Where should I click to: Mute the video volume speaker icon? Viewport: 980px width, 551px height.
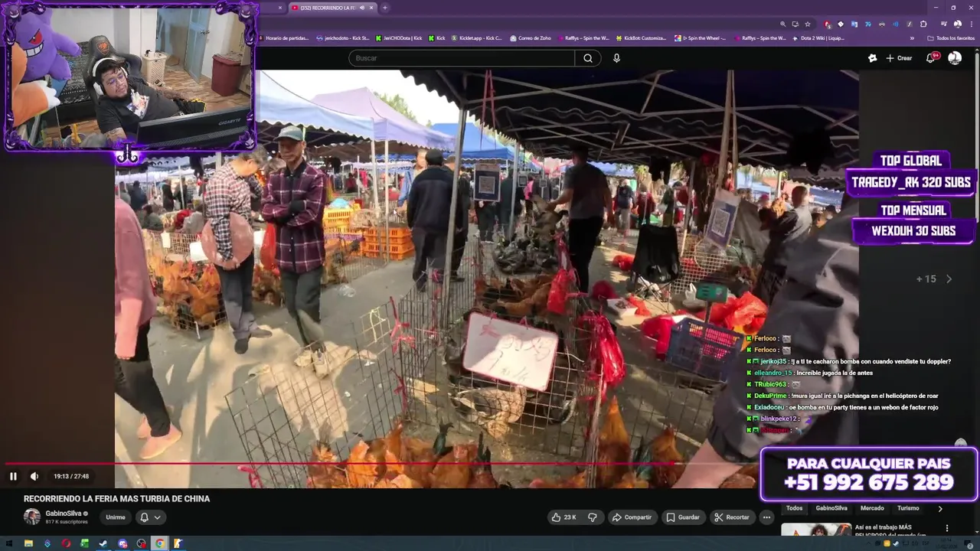(x=34, y=476)
